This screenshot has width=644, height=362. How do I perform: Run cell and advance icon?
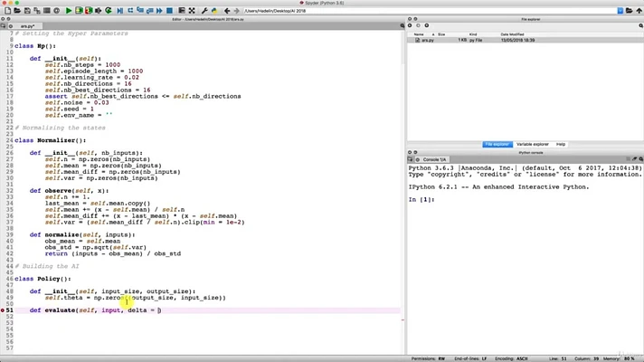coord(89,11)
